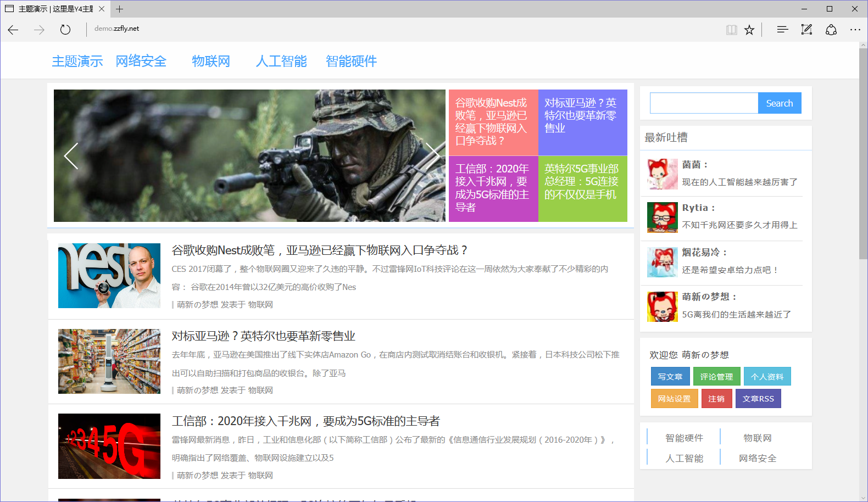Screen dimensions: 868x502
Task: Open article title 工信部：2020年接入千兆网
Action: (306, 421)
